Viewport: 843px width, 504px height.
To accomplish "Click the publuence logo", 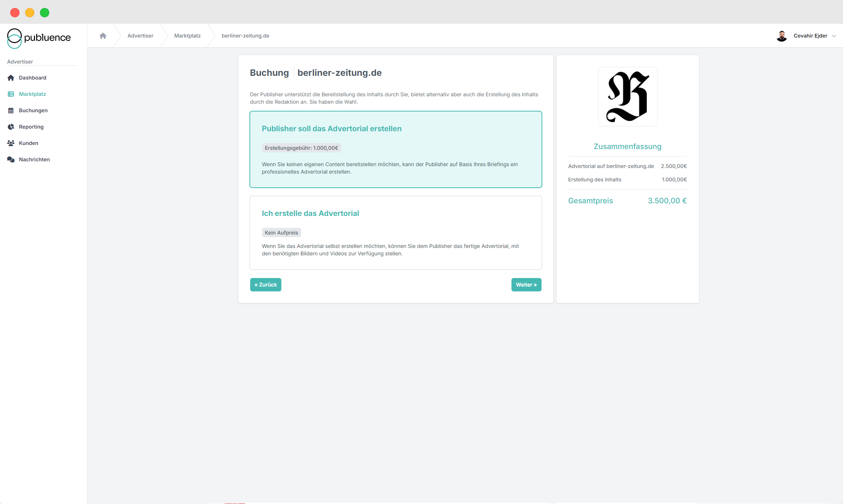I will click(39, 38).
